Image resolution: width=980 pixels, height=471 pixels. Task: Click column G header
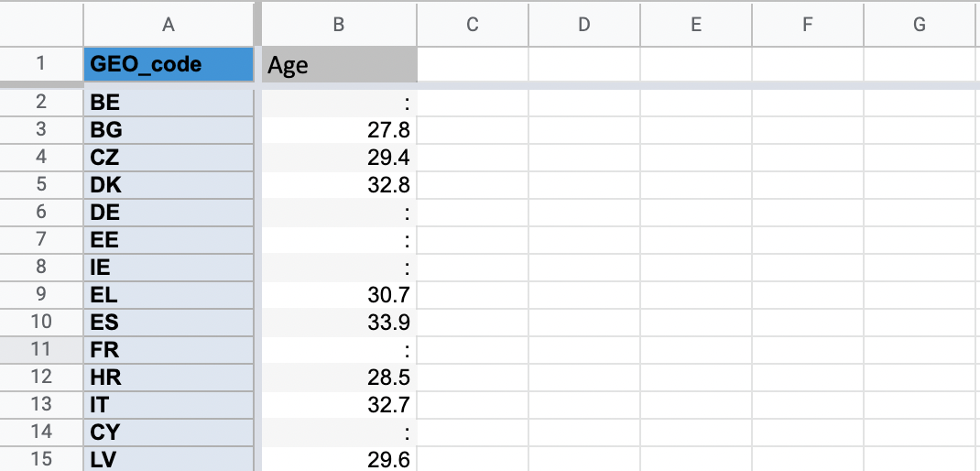coord(920,25)
